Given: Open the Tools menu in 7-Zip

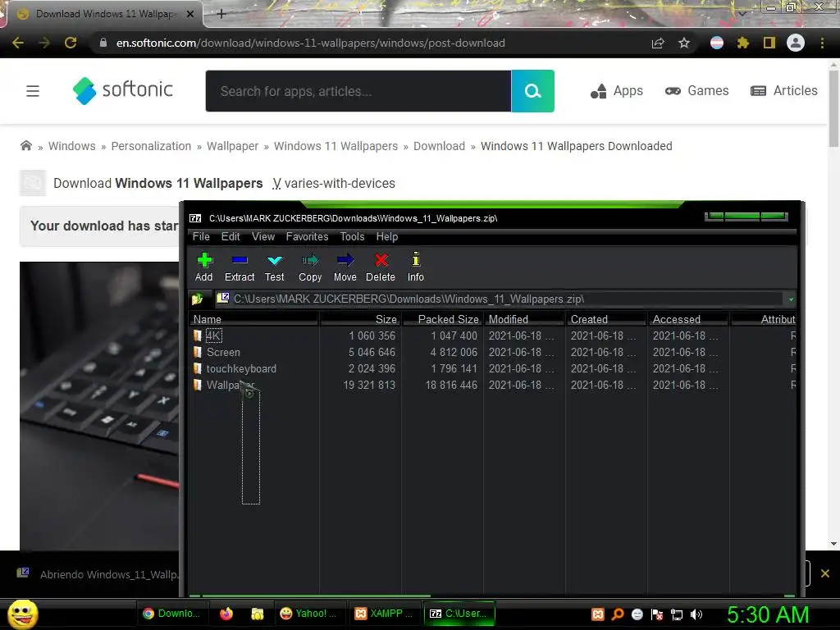Looking at the screenshot, I should 352,237.
